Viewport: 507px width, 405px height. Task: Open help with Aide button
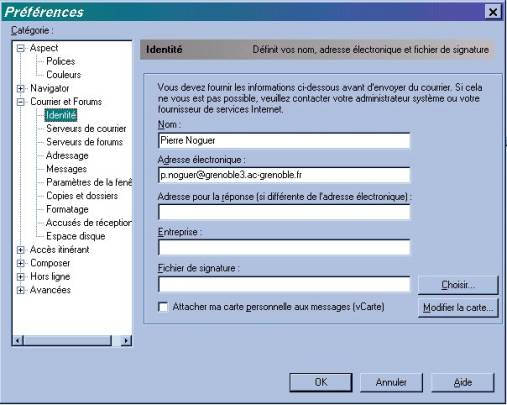click(x=463, y=382)
